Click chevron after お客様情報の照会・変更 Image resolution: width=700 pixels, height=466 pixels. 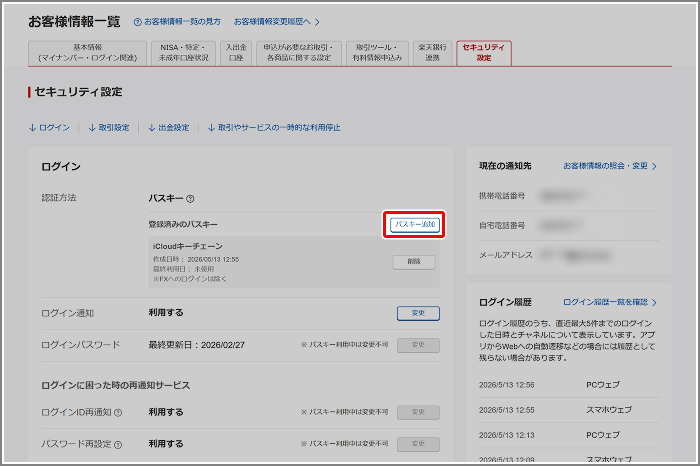click(x=654, y=166)
